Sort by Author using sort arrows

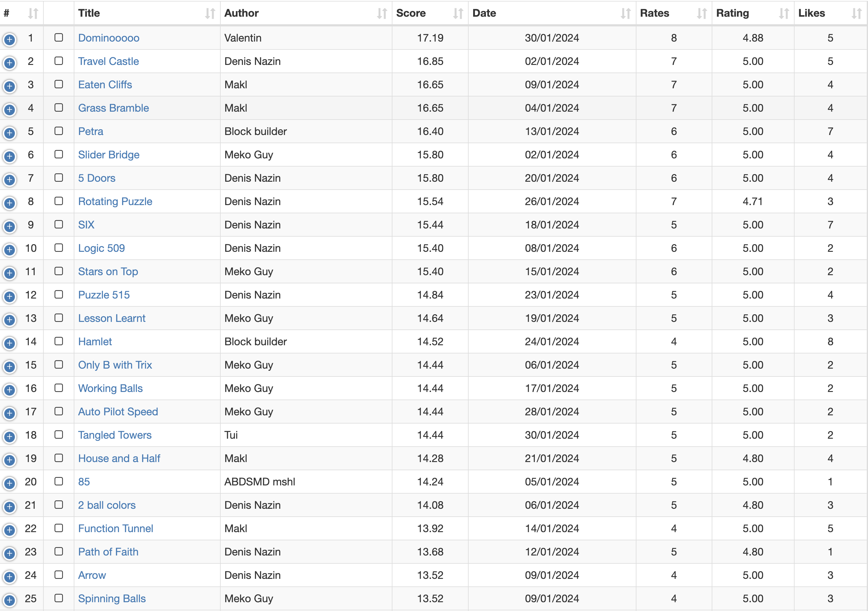coord(382,14)
